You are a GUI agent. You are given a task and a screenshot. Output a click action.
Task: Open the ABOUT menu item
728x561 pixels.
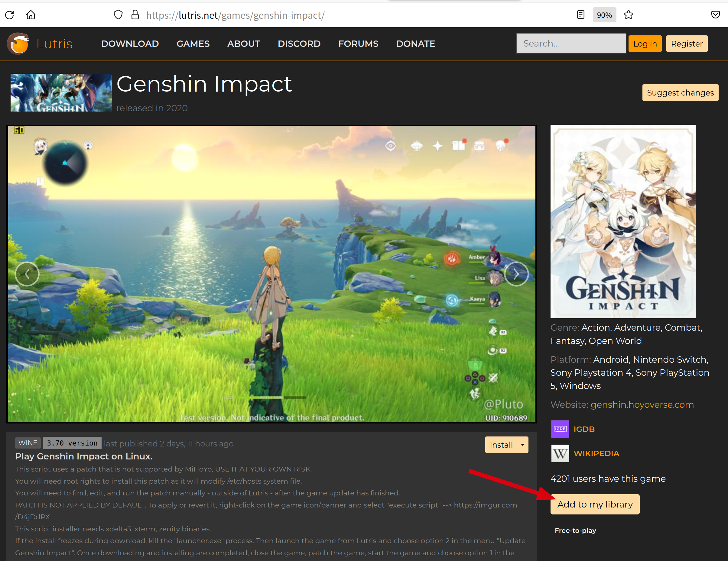(244, 44)
